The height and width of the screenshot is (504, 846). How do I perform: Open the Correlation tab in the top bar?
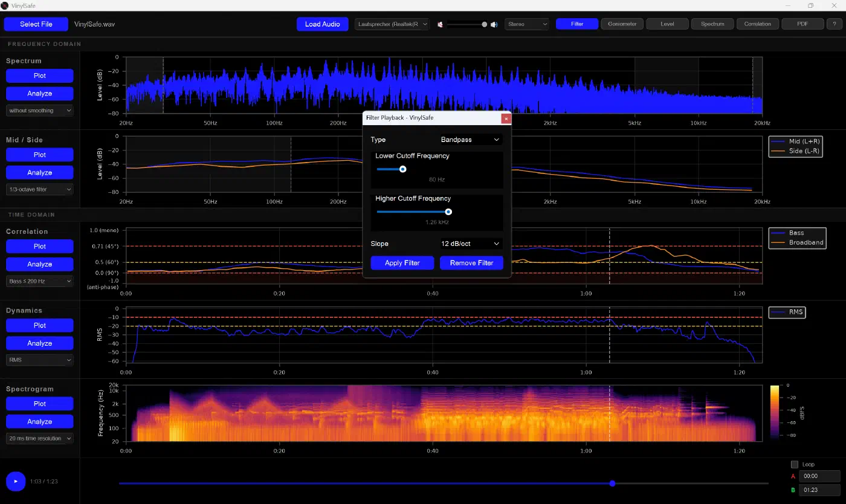758,24
